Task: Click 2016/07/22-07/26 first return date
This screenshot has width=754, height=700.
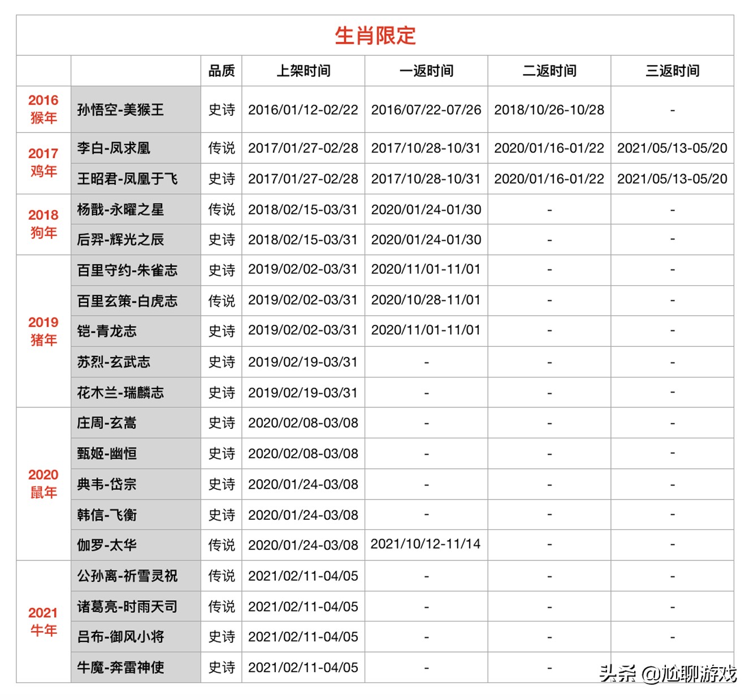Action: [426, 110]
